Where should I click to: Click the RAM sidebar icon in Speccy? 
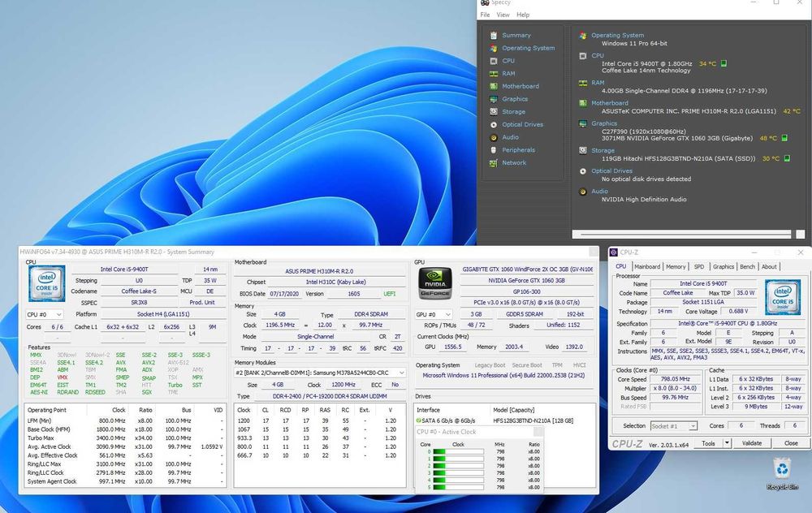coord(494,74)
